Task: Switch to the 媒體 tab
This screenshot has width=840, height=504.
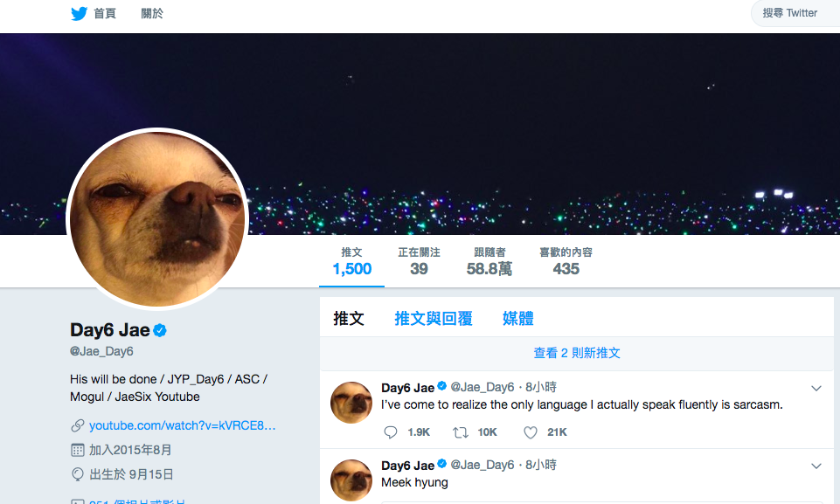Action: tap(518, 319)
